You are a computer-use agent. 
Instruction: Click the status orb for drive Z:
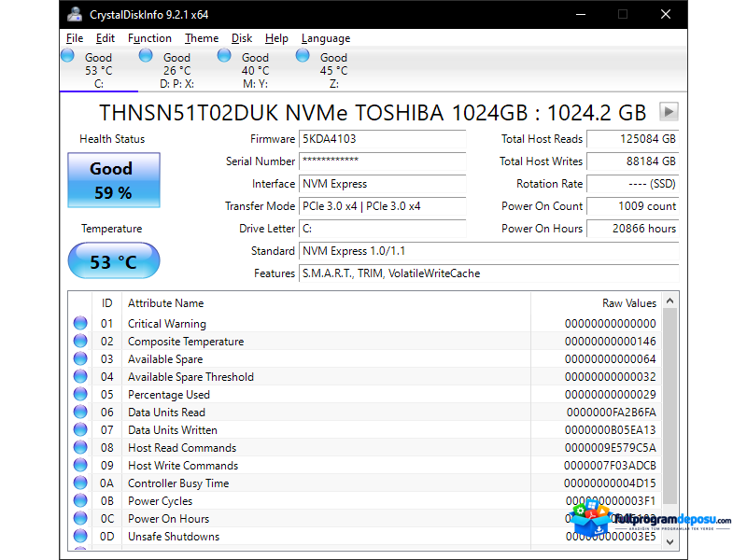[303, 55]
